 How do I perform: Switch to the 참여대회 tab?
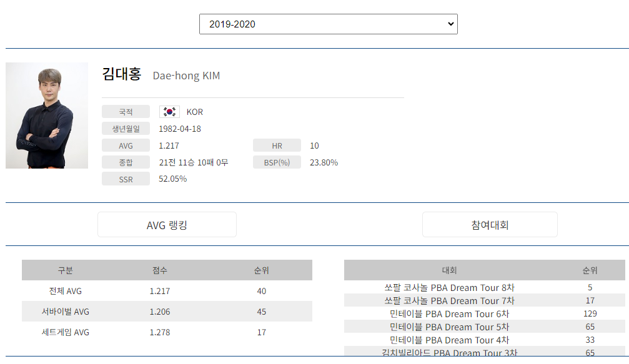click(x=490, y=224)
